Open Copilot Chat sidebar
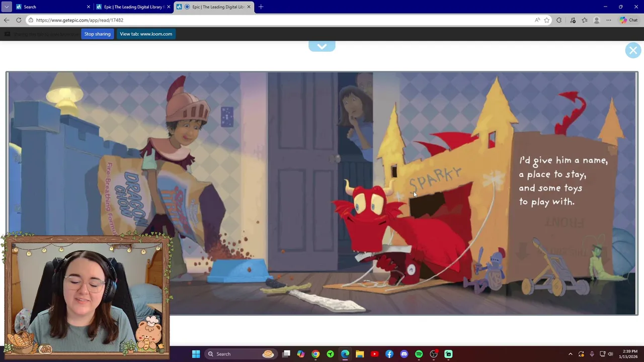The image size is (644, 362). click(x=629, y=20)
